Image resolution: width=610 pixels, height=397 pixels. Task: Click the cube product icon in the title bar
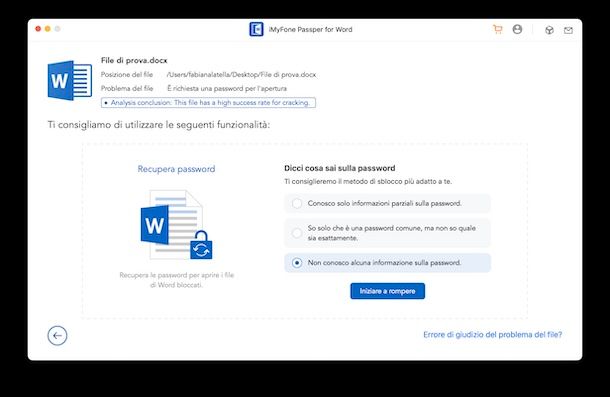pyautogui.click(x=549, y=30)
